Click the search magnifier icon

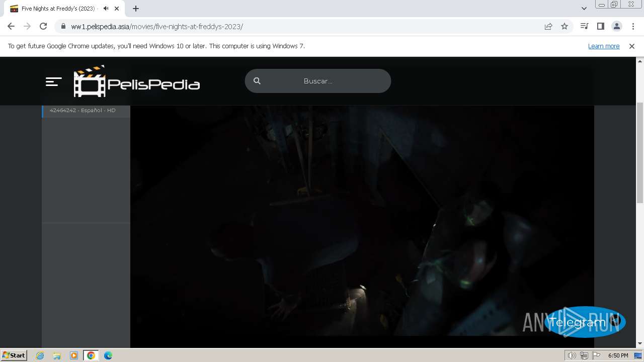[257, 81]
